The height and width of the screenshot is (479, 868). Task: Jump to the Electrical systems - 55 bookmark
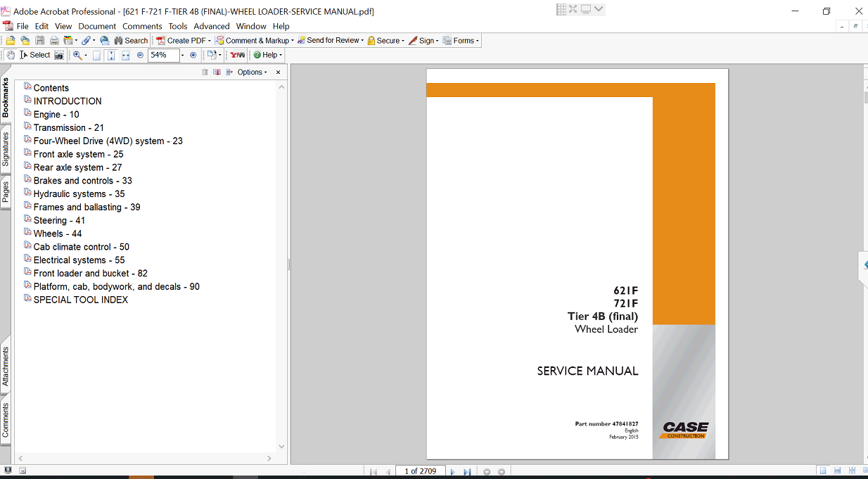click(x=79, y=260)
